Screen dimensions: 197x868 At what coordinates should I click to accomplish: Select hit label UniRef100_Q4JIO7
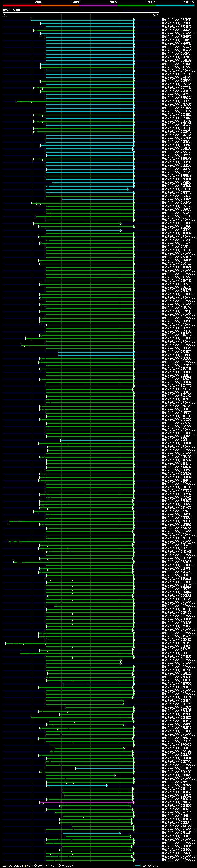point(177,826)
